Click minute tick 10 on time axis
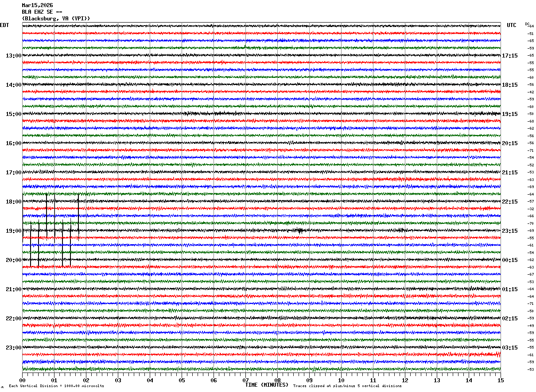Screen dimensions: 536x392 341,380
